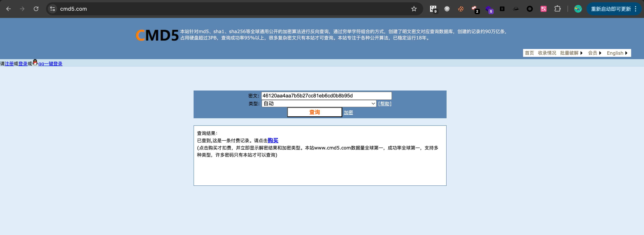Reload the page with the refresh icon
This screenshot has width=644, height=235.
(x=36, y=9)
